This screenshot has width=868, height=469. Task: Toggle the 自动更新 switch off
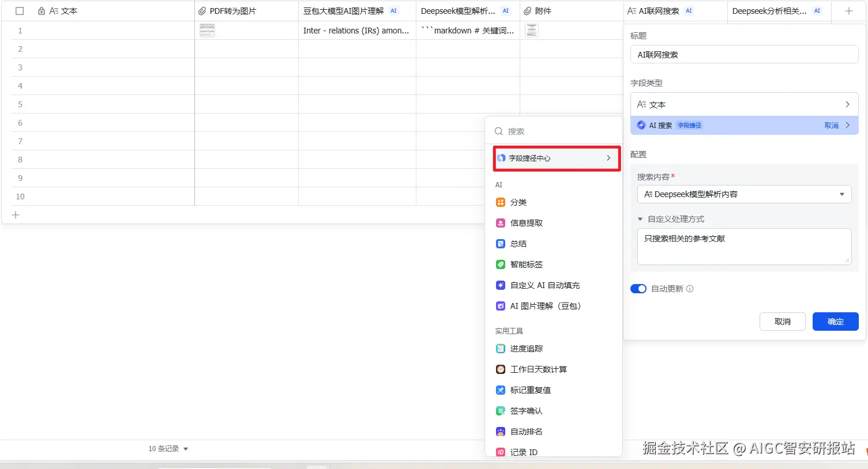click(638, 289)
